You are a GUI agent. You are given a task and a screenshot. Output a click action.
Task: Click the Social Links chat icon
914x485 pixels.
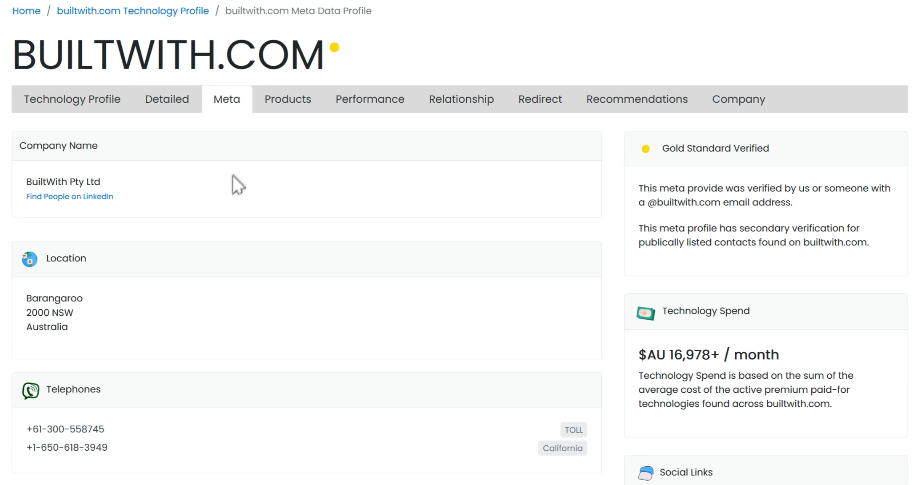pyautogui.click(x=645, y=473)
